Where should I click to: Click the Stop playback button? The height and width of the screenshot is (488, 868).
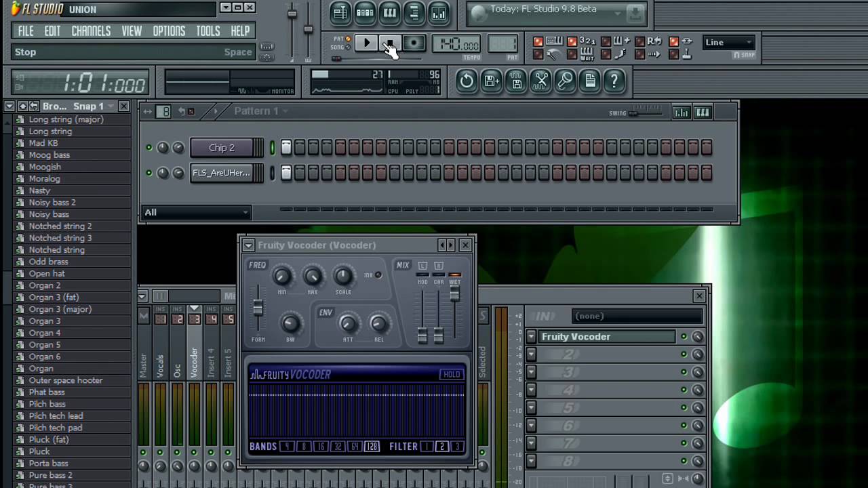point(390,43)
